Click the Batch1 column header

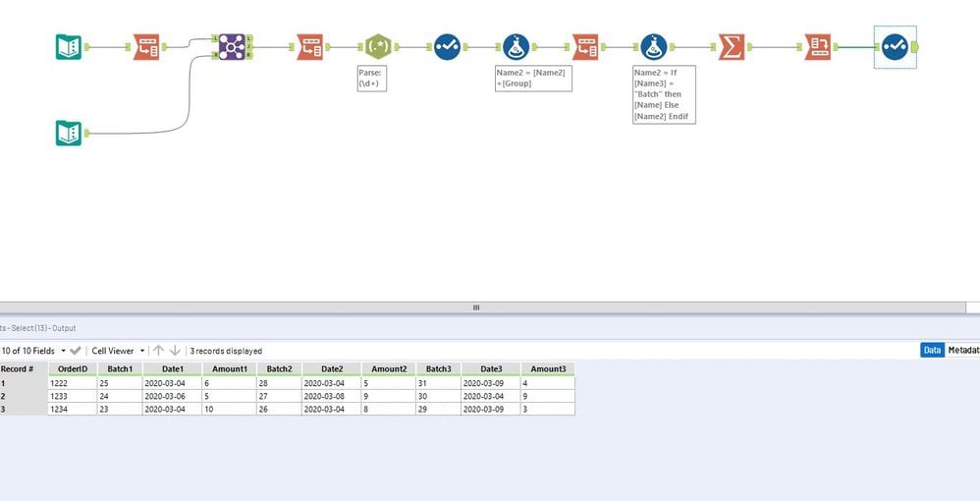[x=120, y=369]
